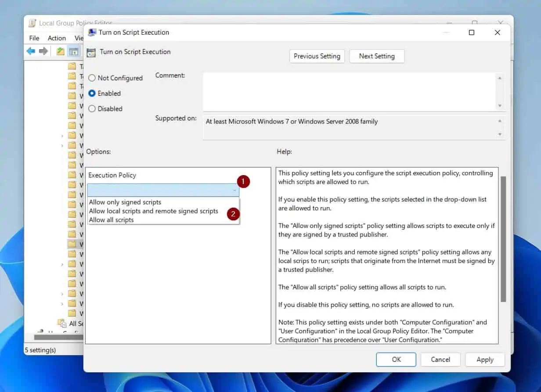Click the console tree horizontal scrollbar thumb
This screenshot has height=392, width=541.
pyautogui.click(x=58, y=338)
